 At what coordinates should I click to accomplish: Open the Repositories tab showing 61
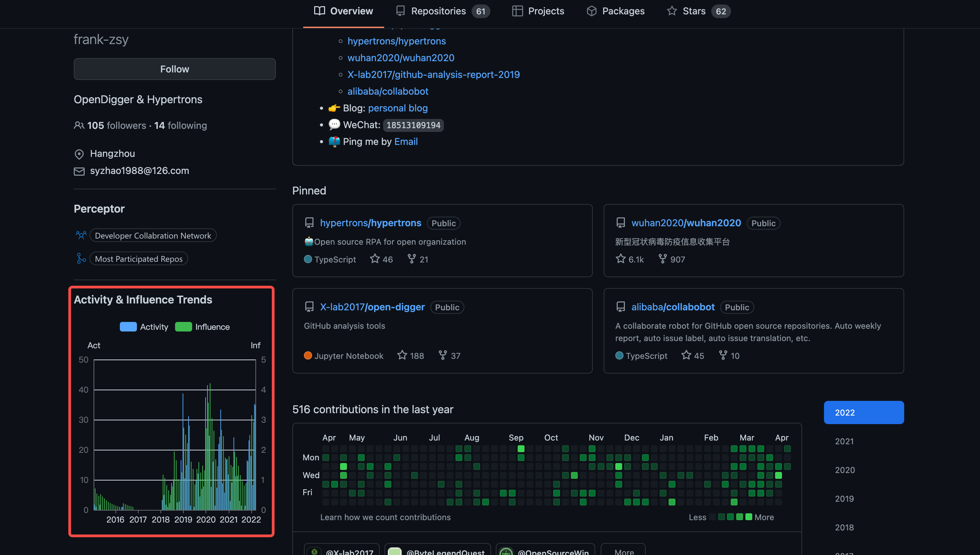click(x=438, y=11)
